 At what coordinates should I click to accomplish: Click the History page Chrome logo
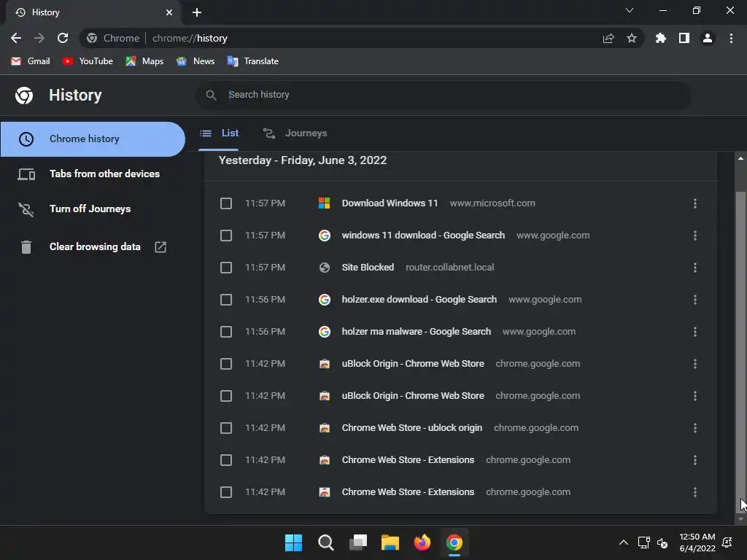(24, 96)
